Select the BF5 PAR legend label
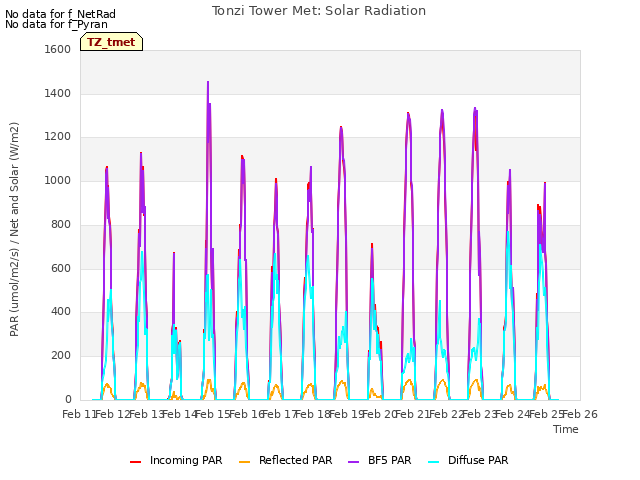 coord(390,460)
